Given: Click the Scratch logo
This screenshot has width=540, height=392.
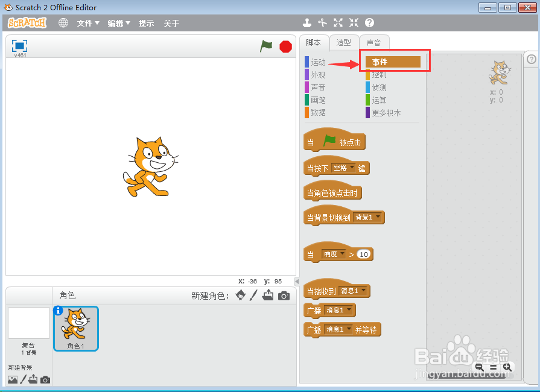Looking at the screenshot, I should tap(27, 23).
